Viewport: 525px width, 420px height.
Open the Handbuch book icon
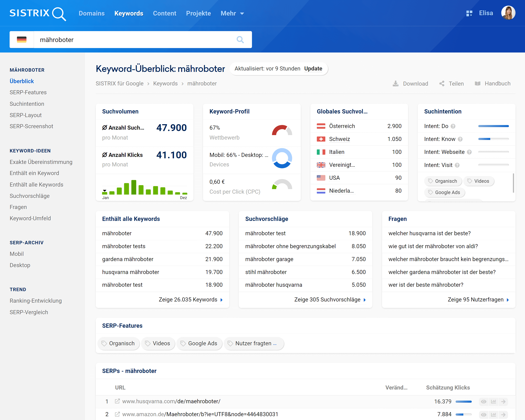[478, 84]
